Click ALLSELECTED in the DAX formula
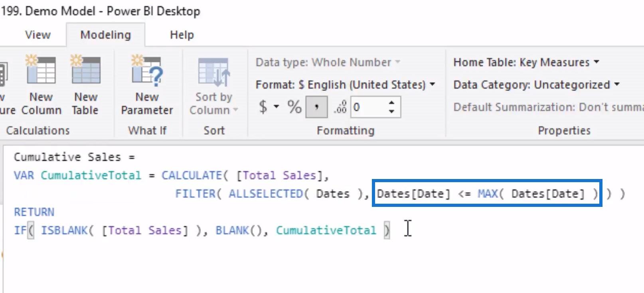Viewport: 644px width, 293px height. coord(266,194)
